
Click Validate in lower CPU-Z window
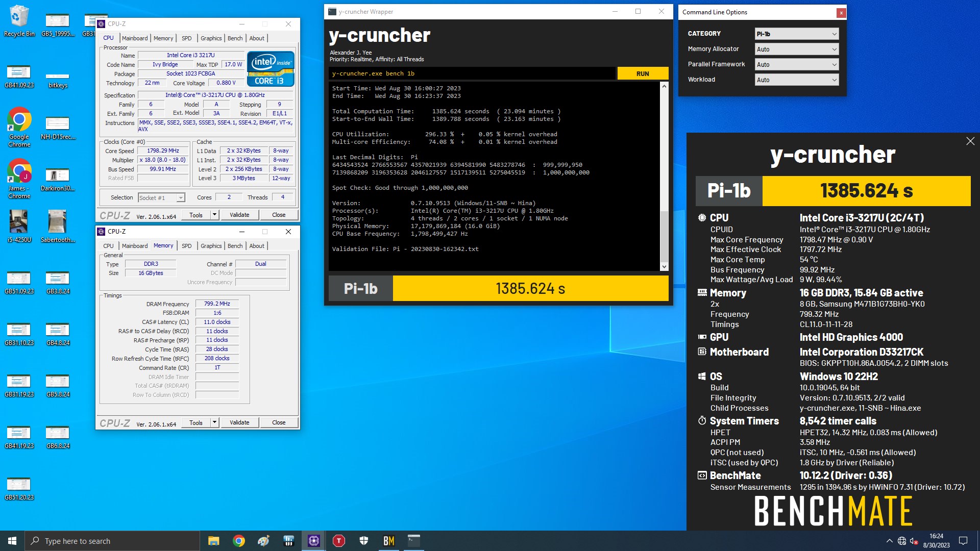coord(239,422)
